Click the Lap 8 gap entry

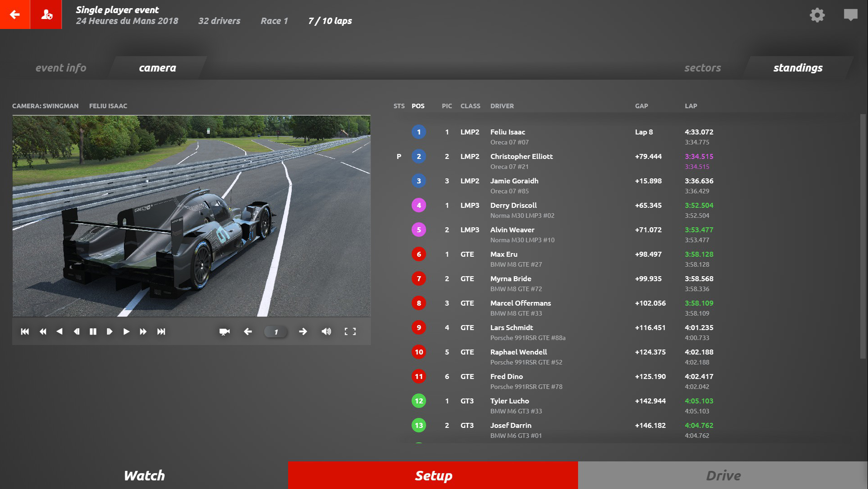(644, 132)
